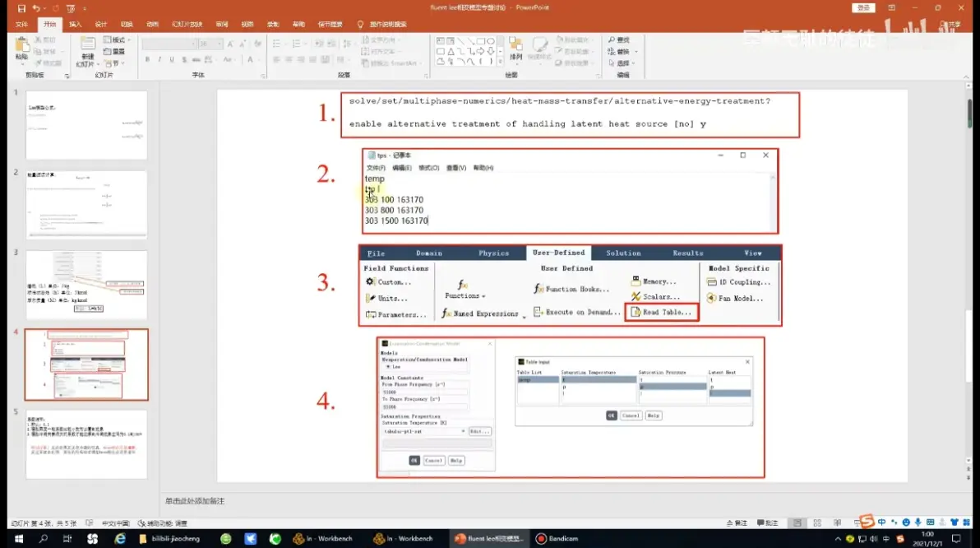Click the font color A button
The height and width of the screenshot is (548, 980).
(x=251, y=59)
